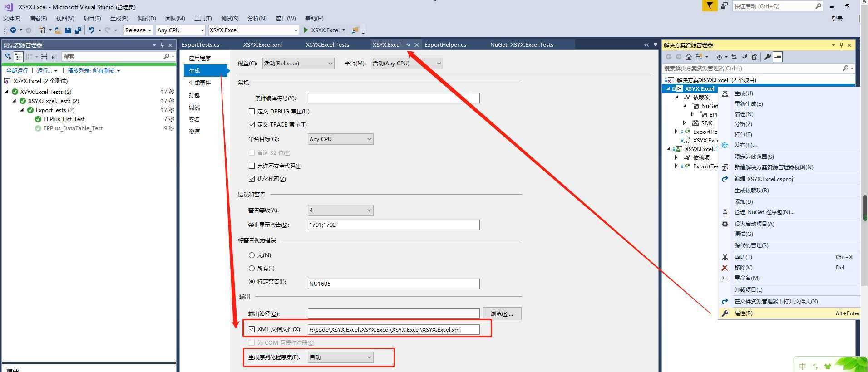This screenshot has height=372, width=868.
Task: Click the search magnifier in Solution Explorer
Action: click(845, 68)
